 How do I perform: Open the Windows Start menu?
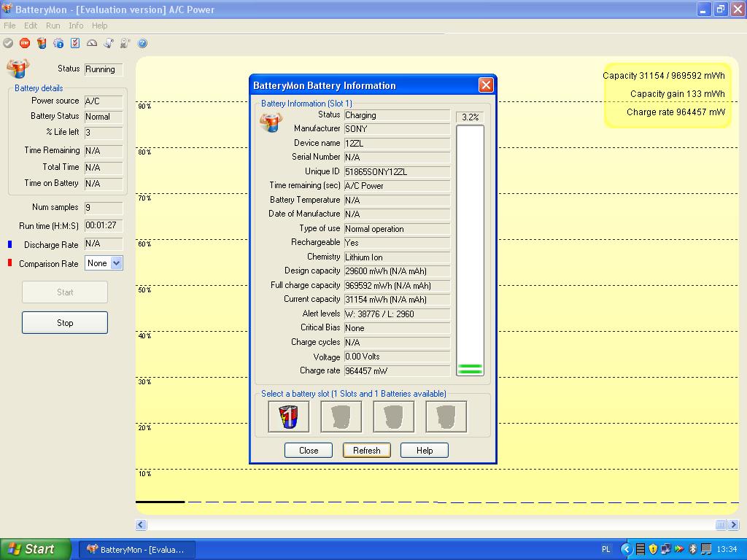point(34,550)
